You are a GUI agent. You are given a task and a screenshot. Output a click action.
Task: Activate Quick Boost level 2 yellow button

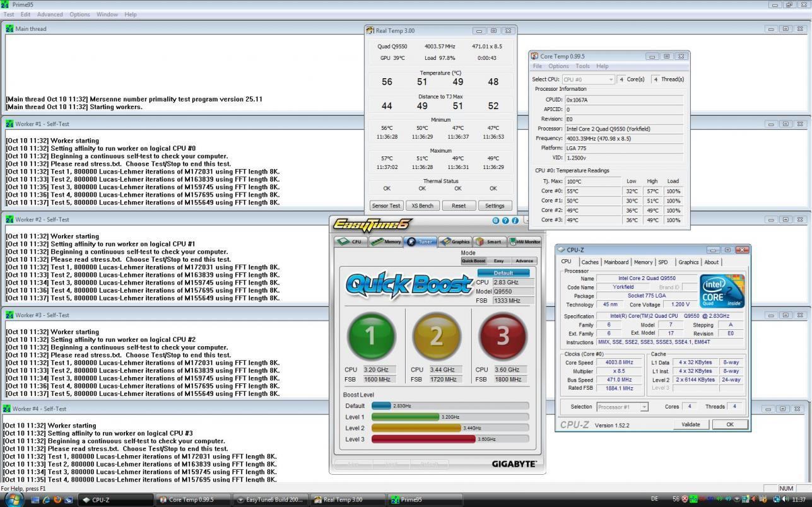point(437,337)
